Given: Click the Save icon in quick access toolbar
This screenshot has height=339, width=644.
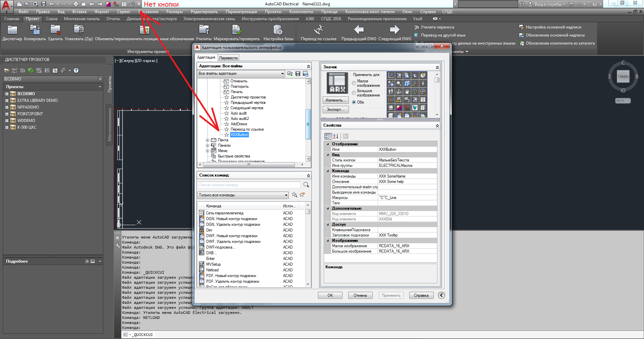Looking at the screenshot, I should point(43,4).
